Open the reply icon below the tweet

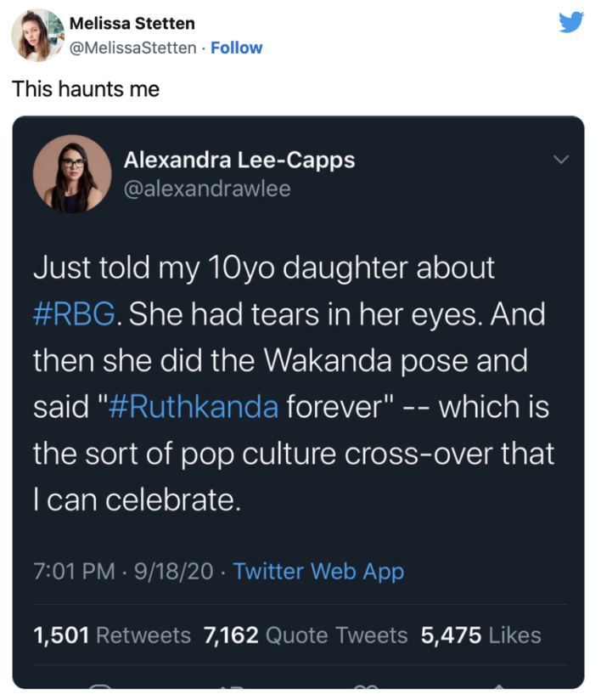point(99,695)
